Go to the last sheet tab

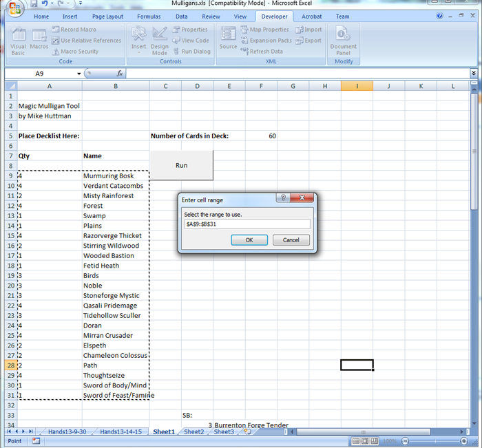pyautogui.click(x=31, y=431)
